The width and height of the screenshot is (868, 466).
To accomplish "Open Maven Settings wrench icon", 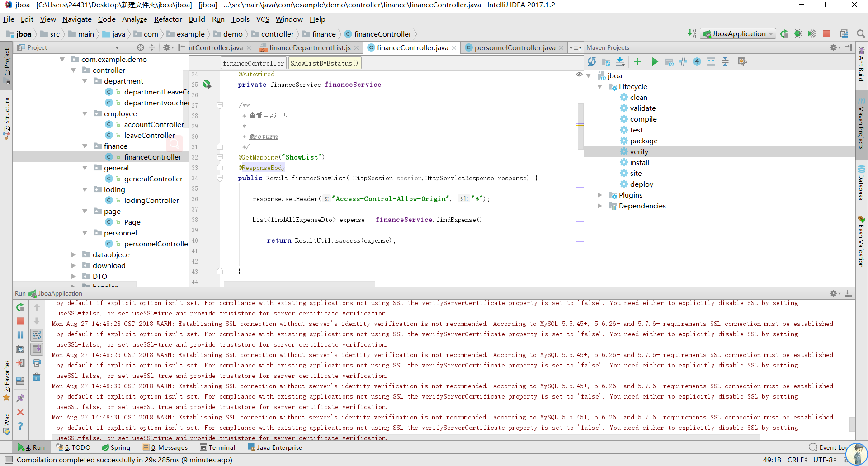I will (x=742, y=62).
